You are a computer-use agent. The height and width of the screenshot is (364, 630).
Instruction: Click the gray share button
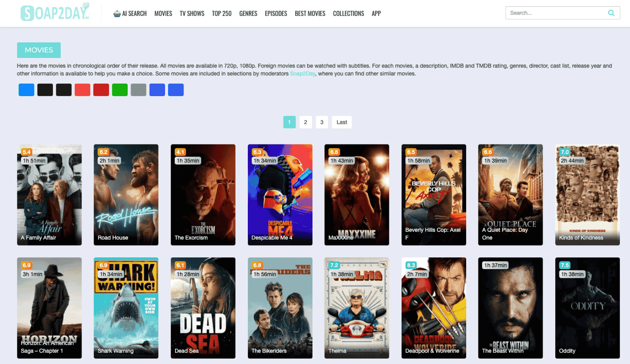(x=138, y=90)
